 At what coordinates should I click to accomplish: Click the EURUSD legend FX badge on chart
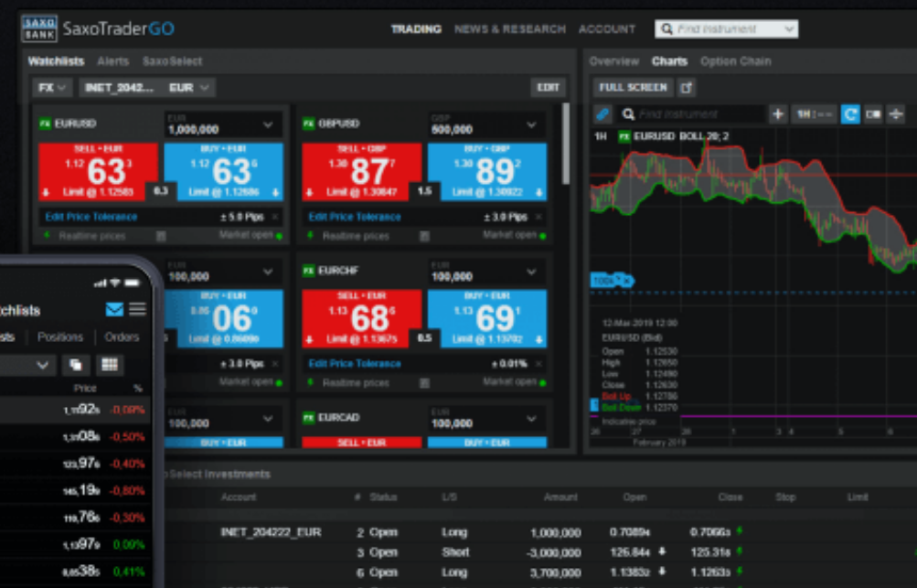coord(624,136)
